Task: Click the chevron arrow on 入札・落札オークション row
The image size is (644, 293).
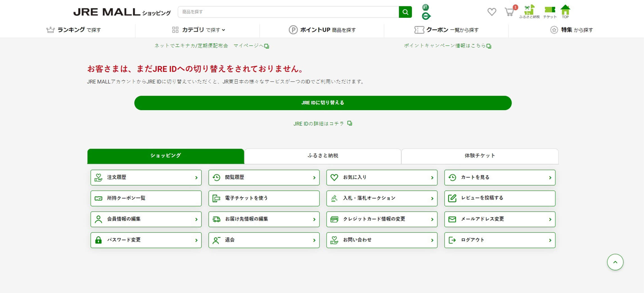Action: point(432,199)
